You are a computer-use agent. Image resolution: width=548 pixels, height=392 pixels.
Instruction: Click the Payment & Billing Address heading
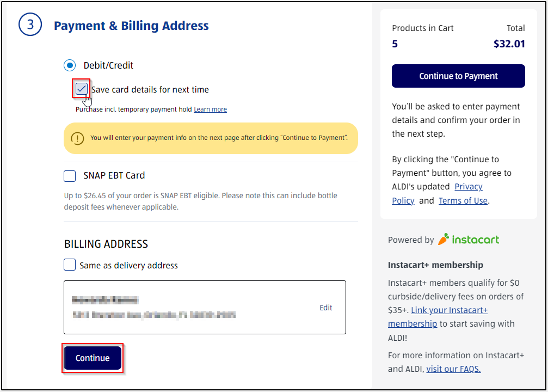[131, 26]
